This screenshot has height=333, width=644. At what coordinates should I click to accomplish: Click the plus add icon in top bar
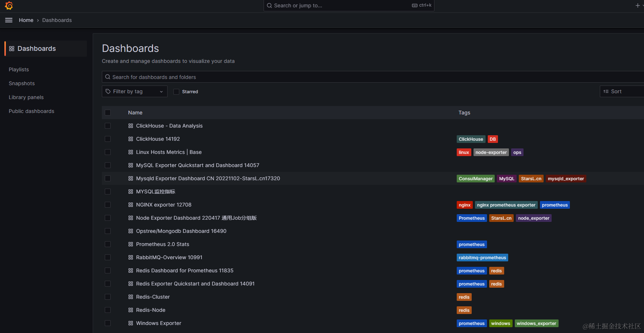pyautogui.click(x=638, y=5)
